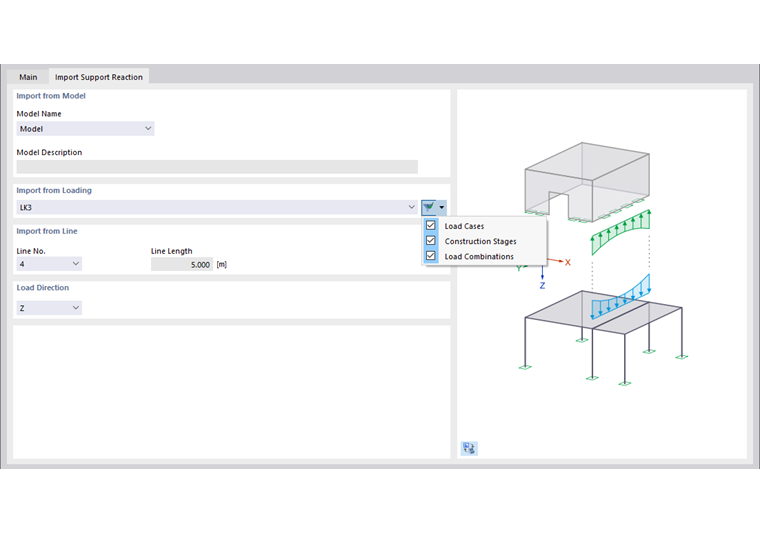The width and height of the screenshot is (760, 533).
Task: Click the Import from Line heading
Action: pyautogui.click(x=47, y=231)
